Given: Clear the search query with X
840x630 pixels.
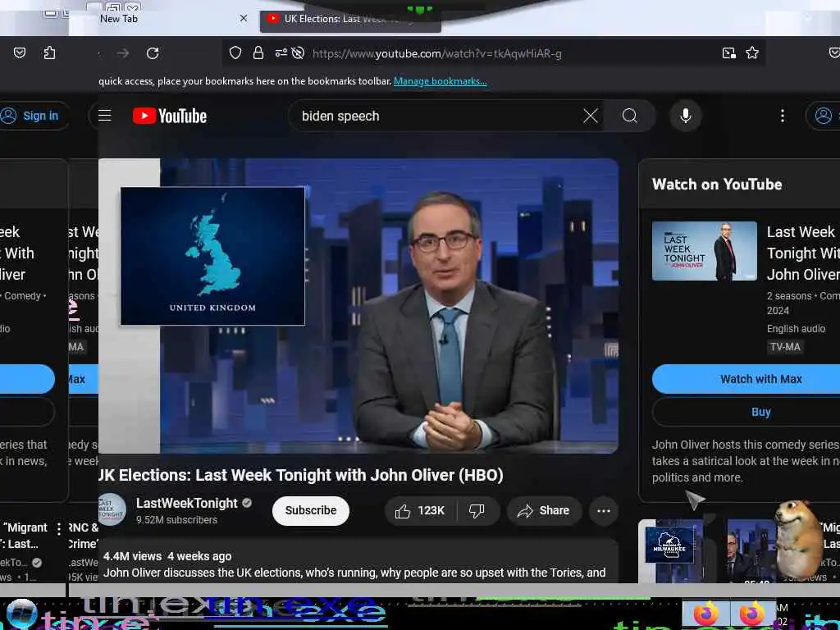Looking at the screenshot, I should (591, 116).
